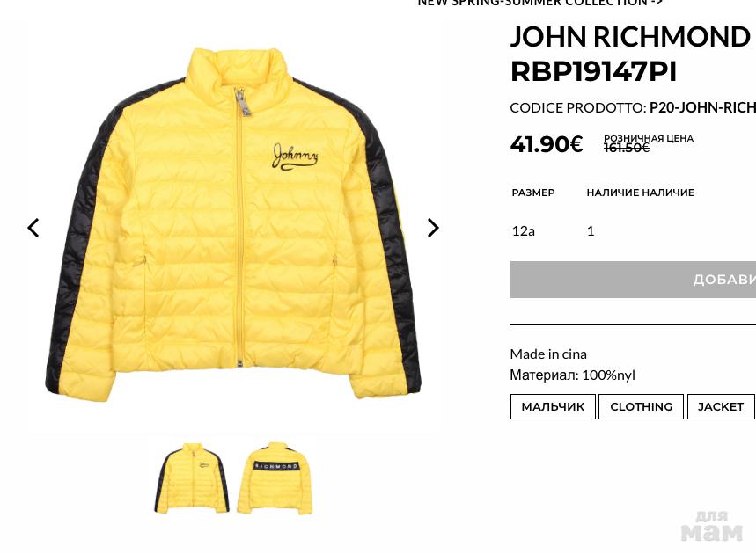Open the CLOTHING tag
756x554 pixels.
[641, 406]
